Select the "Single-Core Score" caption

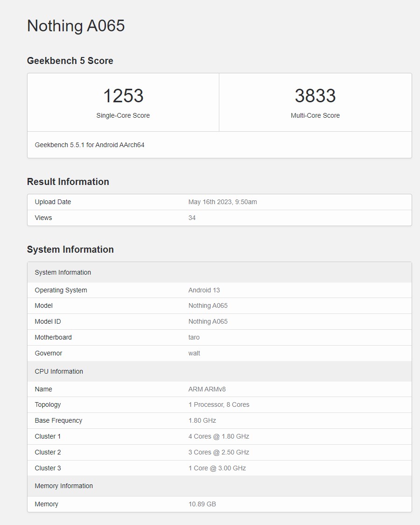pyautogui.click(x=123, y=115)
